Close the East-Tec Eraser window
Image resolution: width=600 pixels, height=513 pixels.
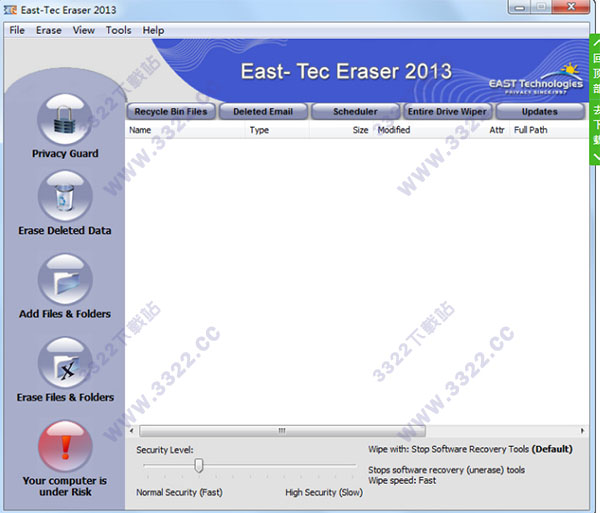571,7
